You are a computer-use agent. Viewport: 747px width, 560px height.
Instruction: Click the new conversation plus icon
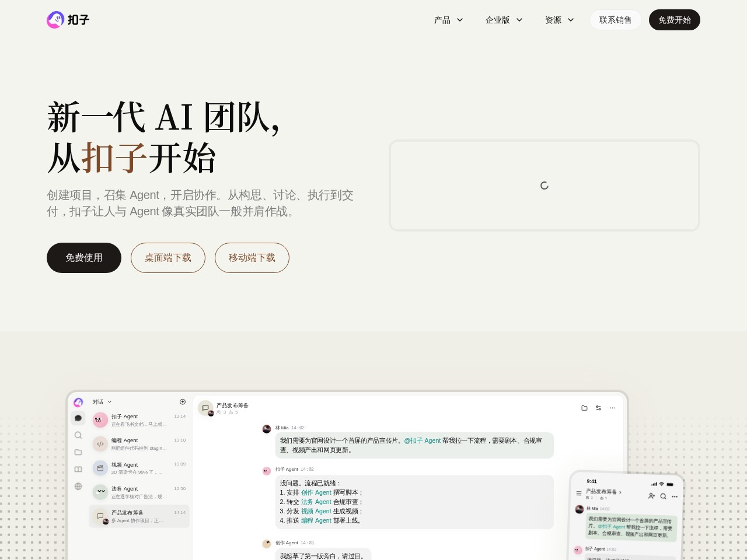click(x=182, y=401)
